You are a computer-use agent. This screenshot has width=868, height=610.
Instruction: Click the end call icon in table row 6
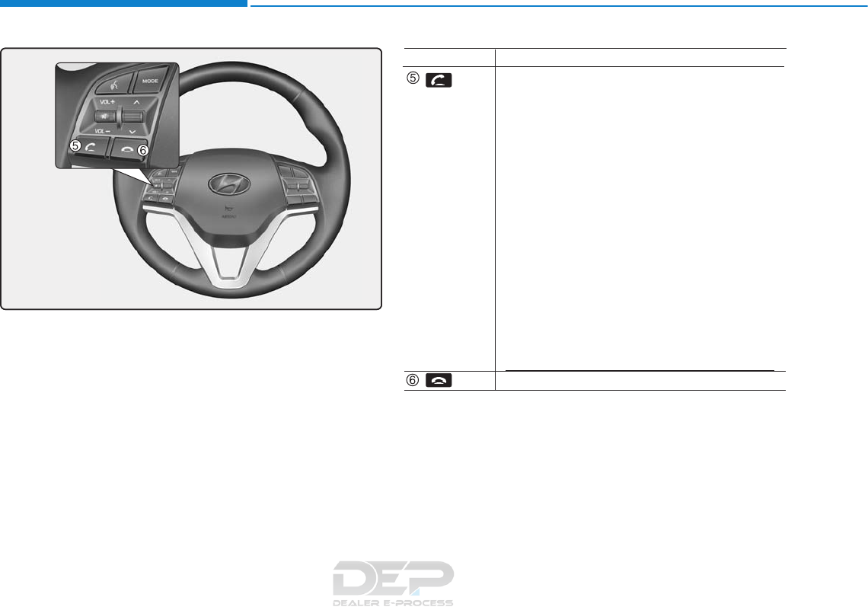(x=439, y=380)
